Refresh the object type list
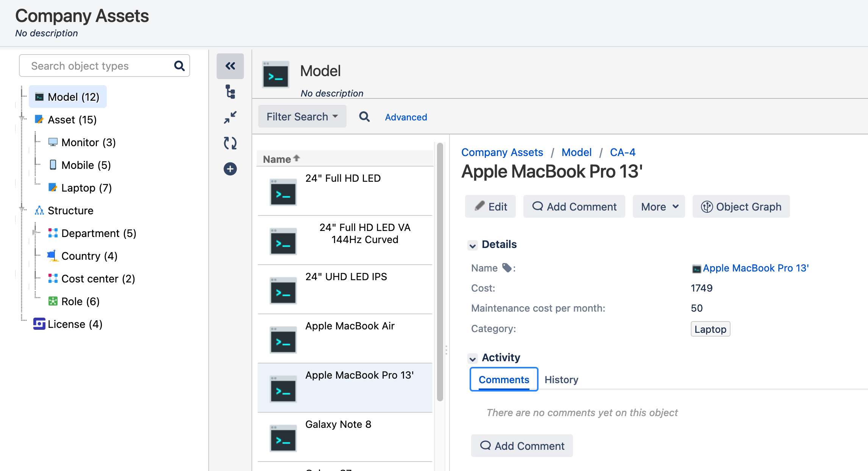Viewport: 868px width, 471px height. click(x=230, y=143)
